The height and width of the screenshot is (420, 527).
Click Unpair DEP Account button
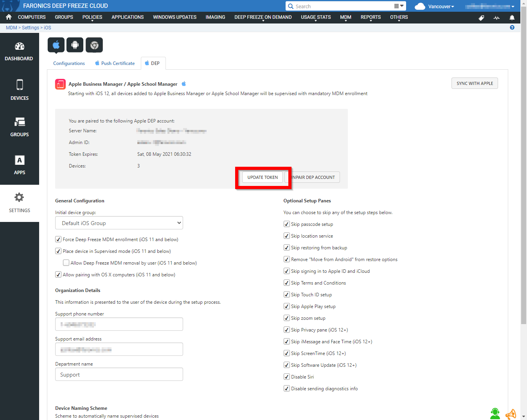pos(314,177)
